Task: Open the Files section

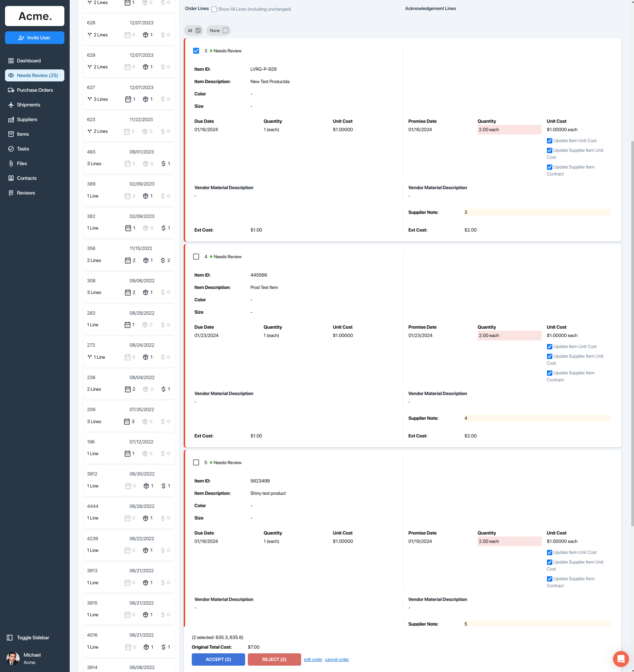Action: coord(22,163)
